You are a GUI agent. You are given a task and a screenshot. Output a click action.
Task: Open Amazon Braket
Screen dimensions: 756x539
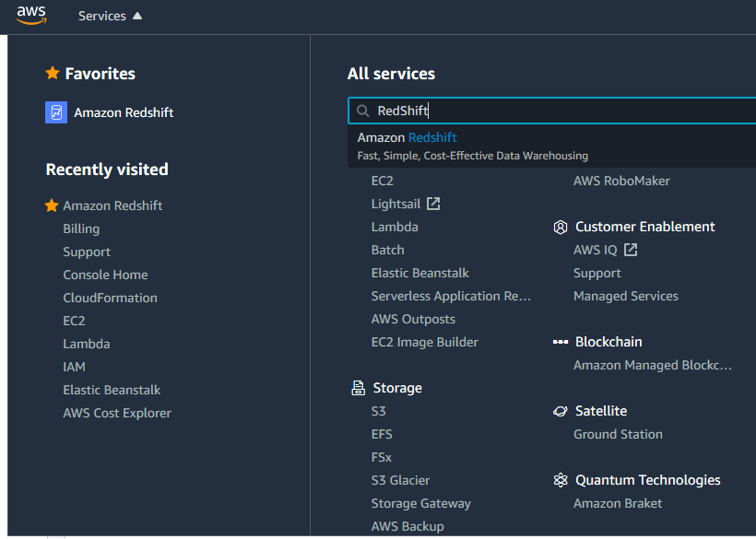click(x=618, y=504)
